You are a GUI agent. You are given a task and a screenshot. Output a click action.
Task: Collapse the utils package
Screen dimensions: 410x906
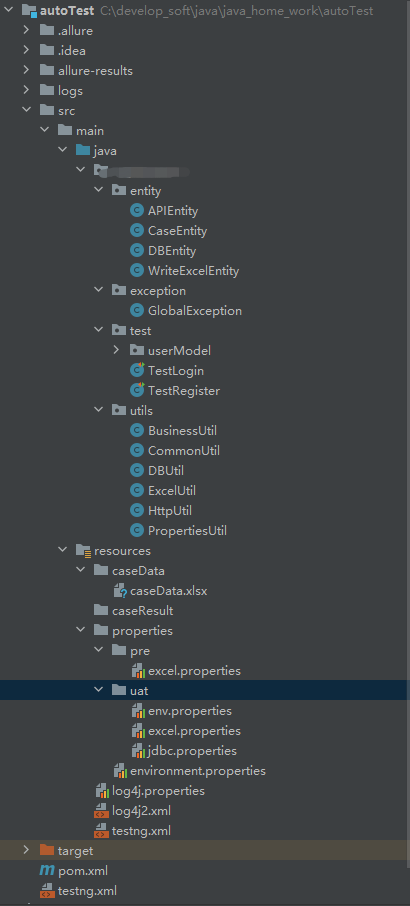[99, 410]
